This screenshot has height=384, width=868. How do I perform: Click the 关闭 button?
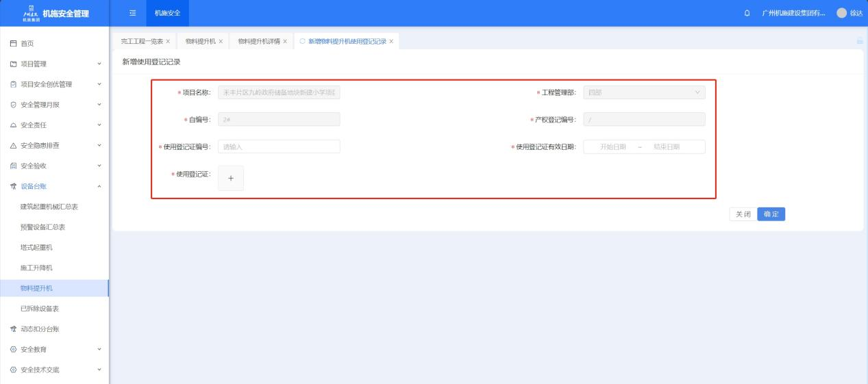(743, 214)
